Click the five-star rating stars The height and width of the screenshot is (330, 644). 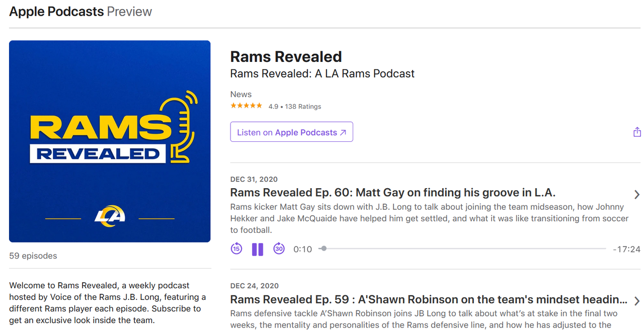coord(246,106)
